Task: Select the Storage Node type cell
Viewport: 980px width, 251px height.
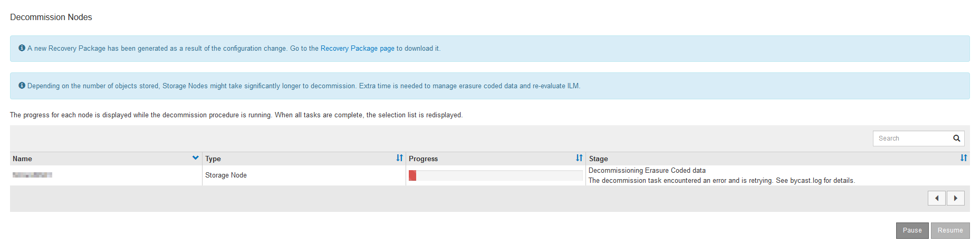Action: (x=226, y=175)
